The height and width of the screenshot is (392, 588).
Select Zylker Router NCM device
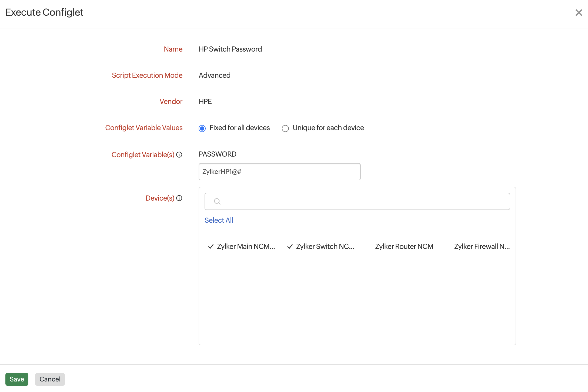(404, 246)
